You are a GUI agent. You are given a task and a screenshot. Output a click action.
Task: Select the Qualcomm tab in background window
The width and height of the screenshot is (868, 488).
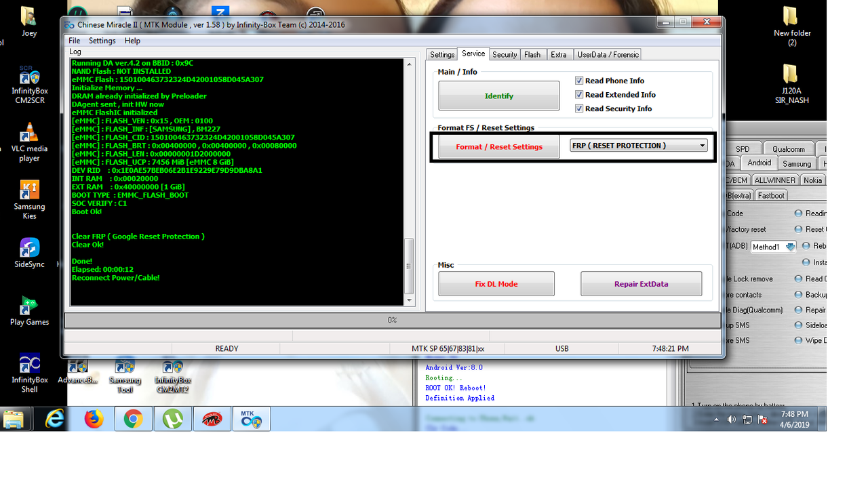click(789, 149)
